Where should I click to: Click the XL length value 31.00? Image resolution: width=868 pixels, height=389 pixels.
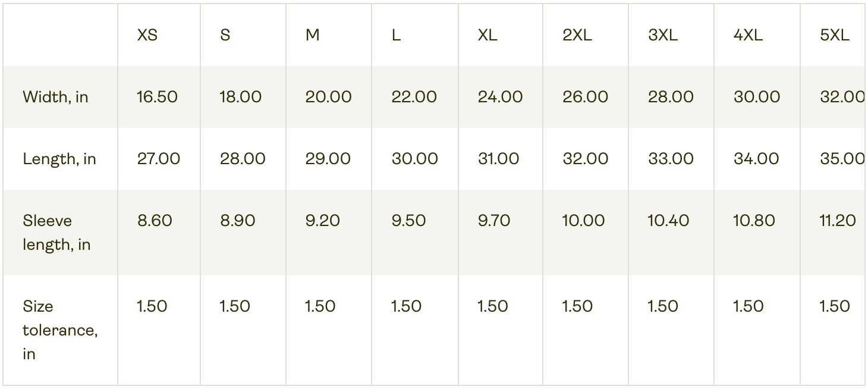[x=499, y=159]
